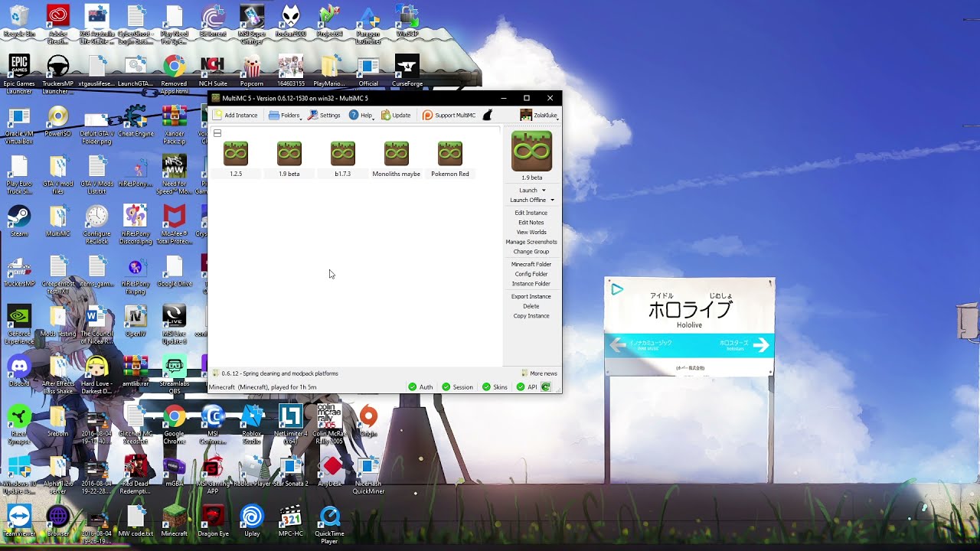980x551 pixels.
Task: Select the Steam desktop icon
Action: tap(19, 221)
